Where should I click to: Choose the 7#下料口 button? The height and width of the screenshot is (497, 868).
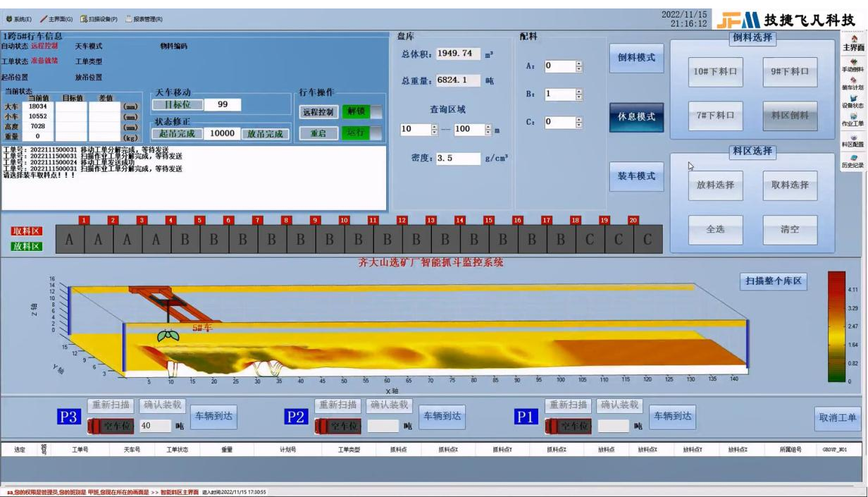point(715,116)
